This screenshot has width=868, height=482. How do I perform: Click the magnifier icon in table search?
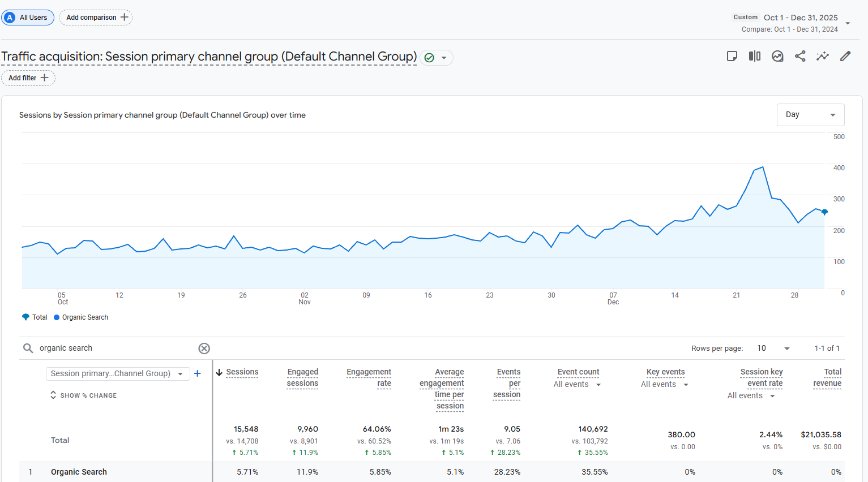[x=28, y=348]
